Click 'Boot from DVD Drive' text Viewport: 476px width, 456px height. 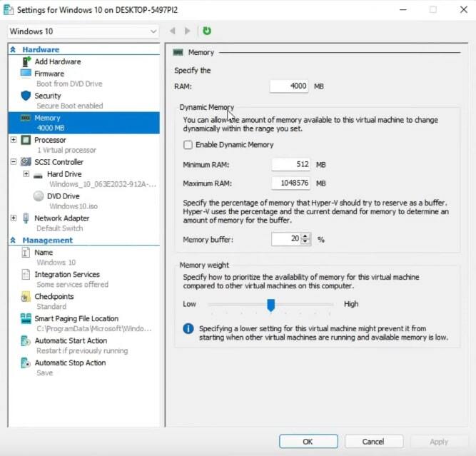click(x=69, y=83)
